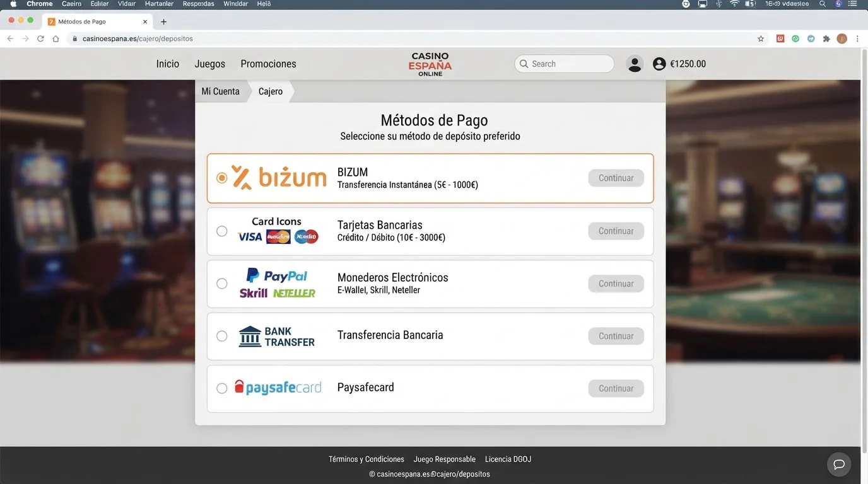Continue with Paysafecard
This screenshot has height=484, width=868.
616,388
